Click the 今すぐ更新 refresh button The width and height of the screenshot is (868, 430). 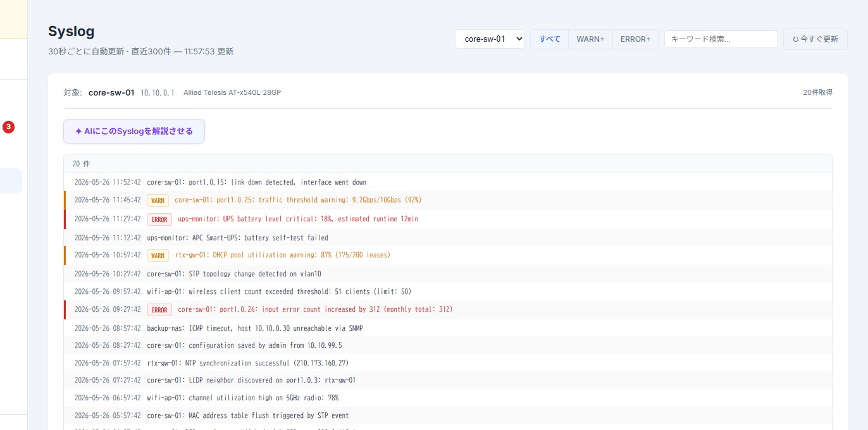pyautogui.click(x=815, y=39)
